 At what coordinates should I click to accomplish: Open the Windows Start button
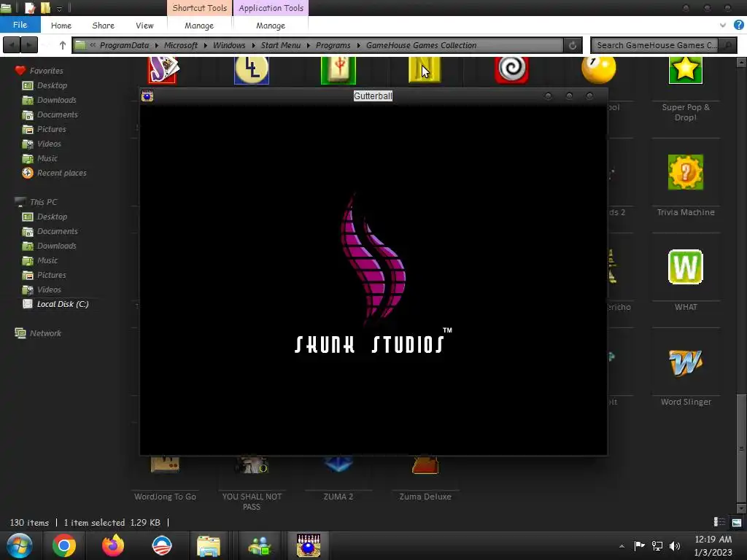(x=20, y=545)
